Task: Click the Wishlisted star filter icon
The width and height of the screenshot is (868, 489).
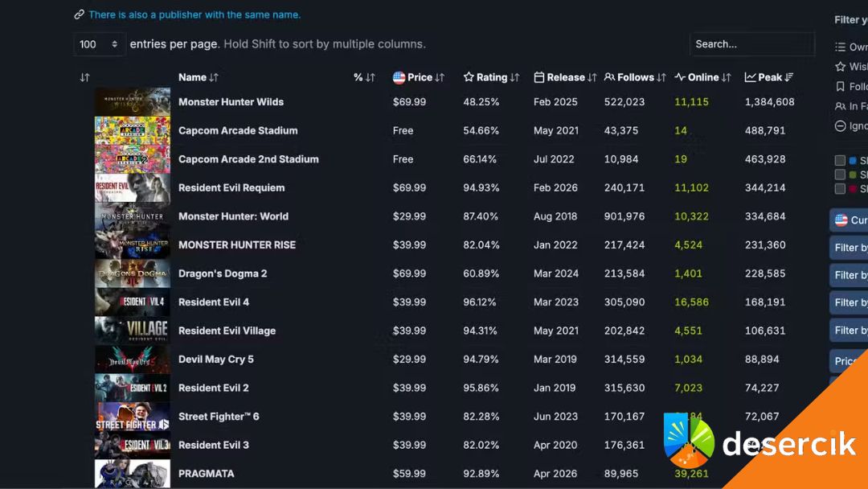Action: tap(841, 67)
